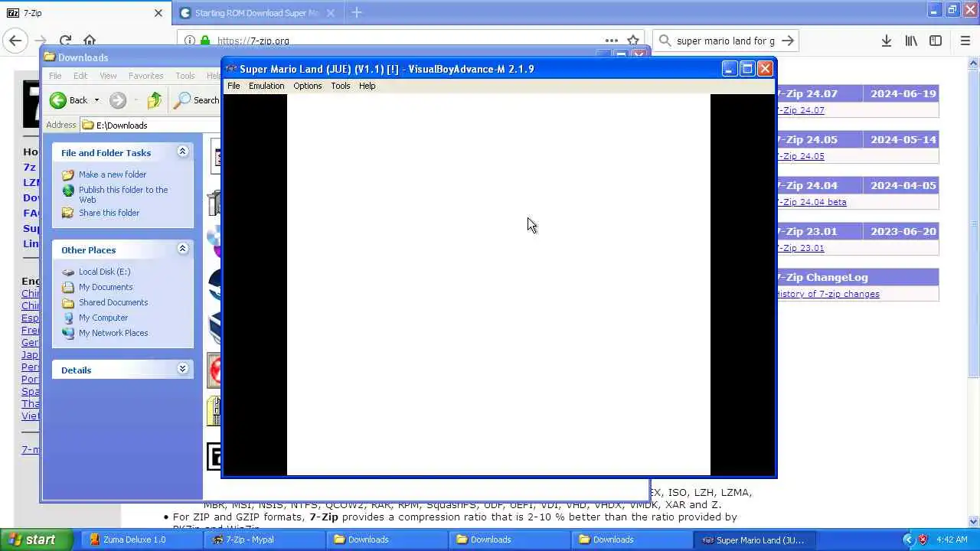The width and height of the screenshot is (980, 551).
Task: Open Local Disk (E:) in Other Places
Action: (x=104, y=272)
